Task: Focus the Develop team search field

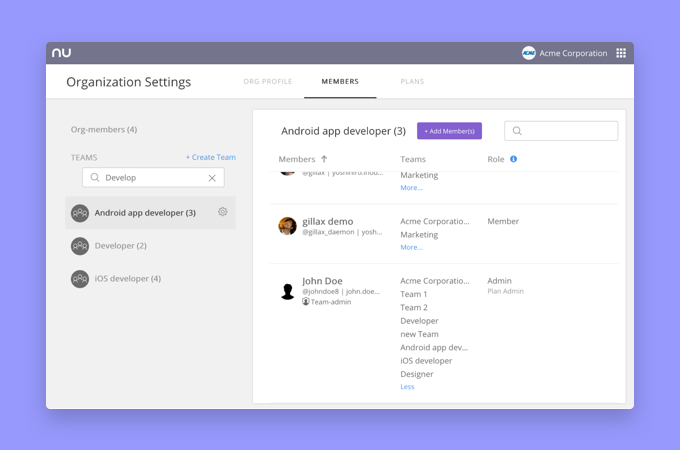Action: tap(153, 178)
